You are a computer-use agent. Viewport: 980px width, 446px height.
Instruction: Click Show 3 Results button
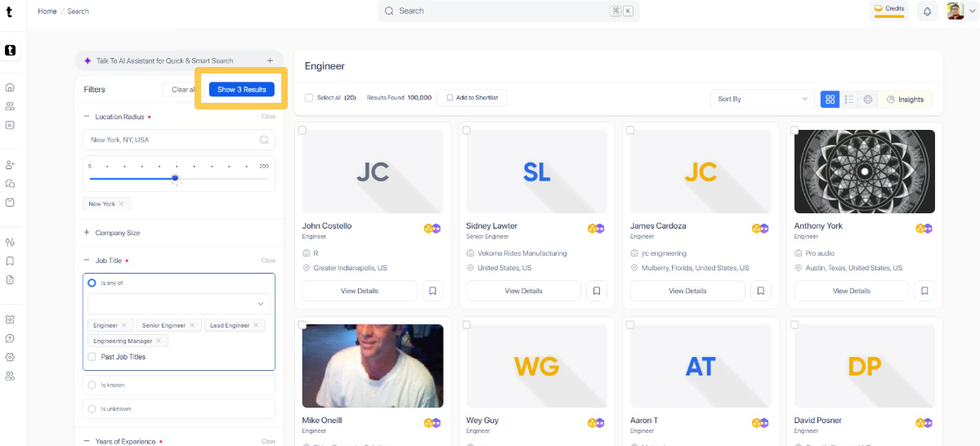pos(241,89)
